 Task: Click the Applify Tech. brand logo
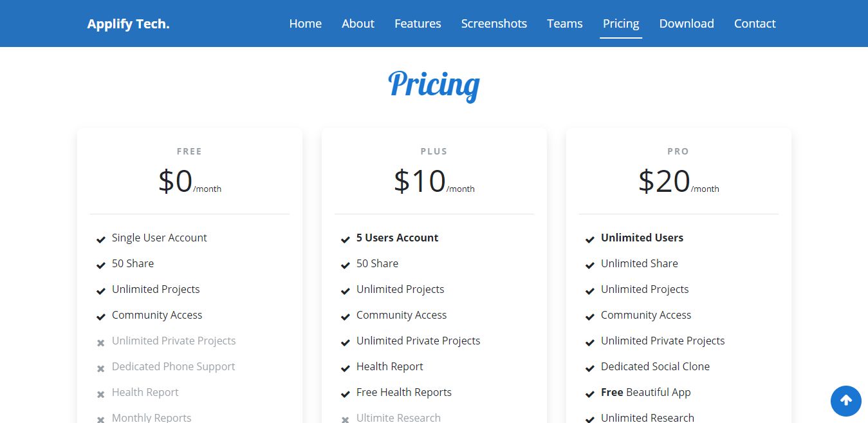(129, 24)
